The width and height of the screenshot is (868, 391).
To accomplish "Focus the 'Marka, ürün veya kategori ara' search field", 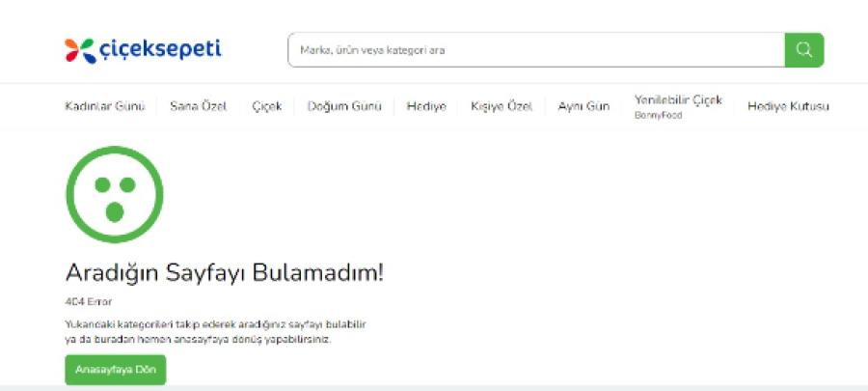I will click(535, 49).
